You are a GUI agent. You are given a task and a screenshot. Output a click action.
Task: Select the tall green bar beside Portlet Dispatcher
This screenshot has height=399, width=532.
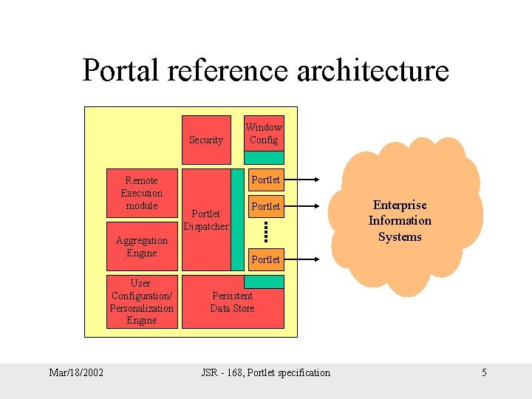(237, 220)
